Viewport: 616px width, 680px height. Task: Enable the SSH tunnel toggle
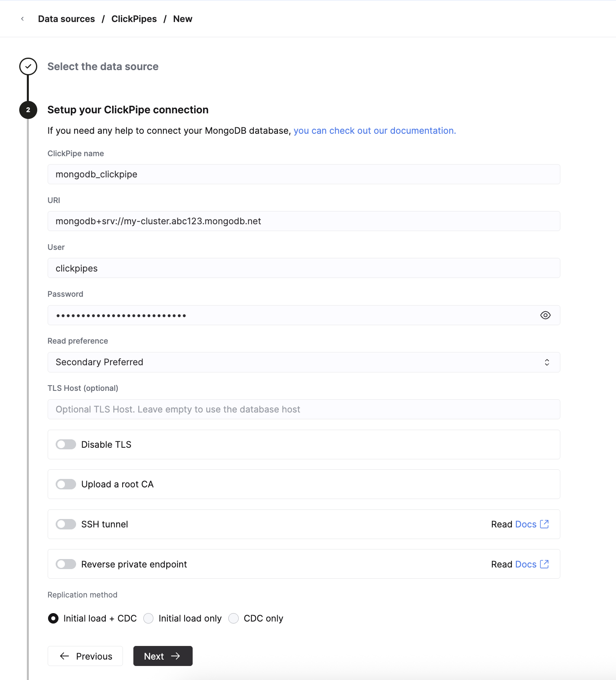point(65,524)
